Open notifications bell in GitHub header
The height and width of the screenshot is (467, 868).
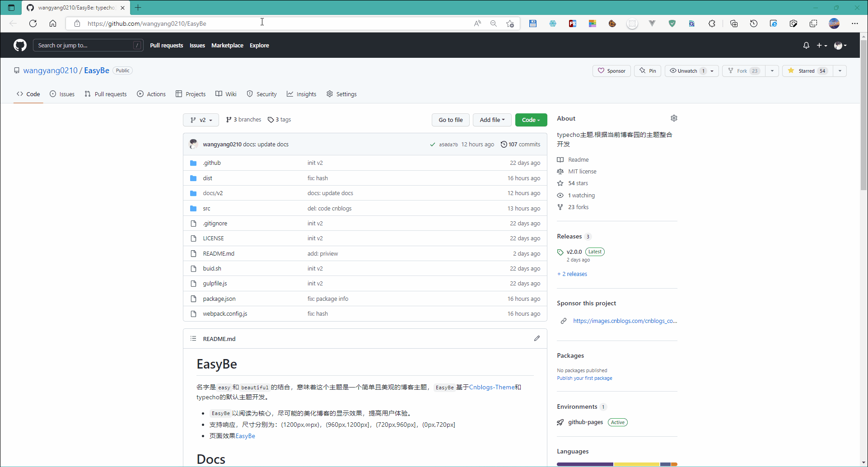point(806,45)
